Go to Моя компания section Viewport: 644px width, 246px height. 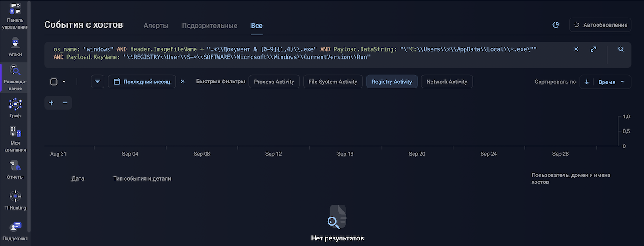tap(15, 139)
